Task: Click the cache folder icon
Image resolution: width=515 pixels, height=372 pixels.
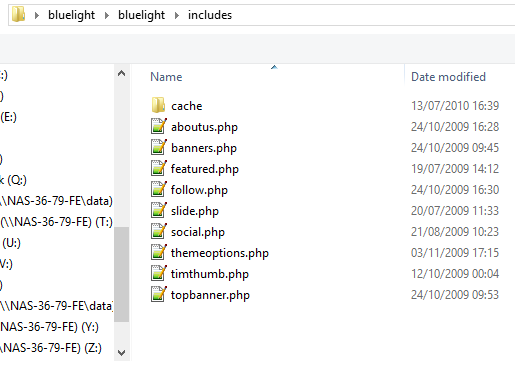Action: coord(158,105)
